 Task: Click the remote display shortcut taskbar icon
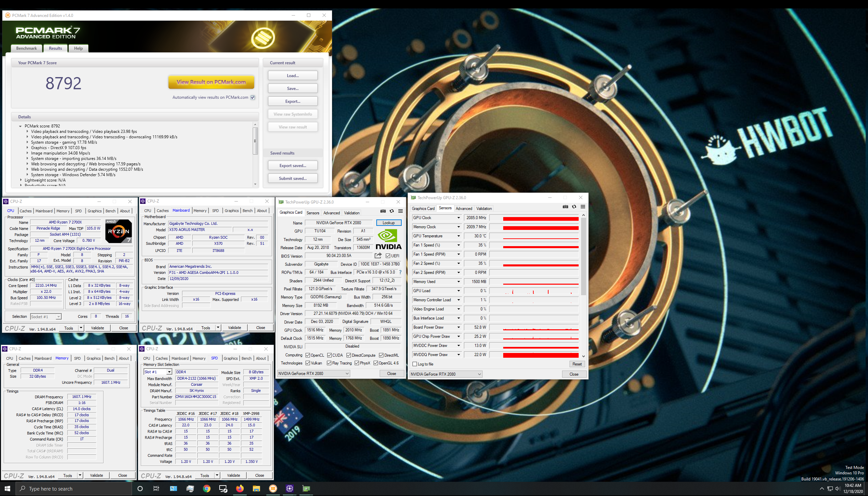pos(223,489)
